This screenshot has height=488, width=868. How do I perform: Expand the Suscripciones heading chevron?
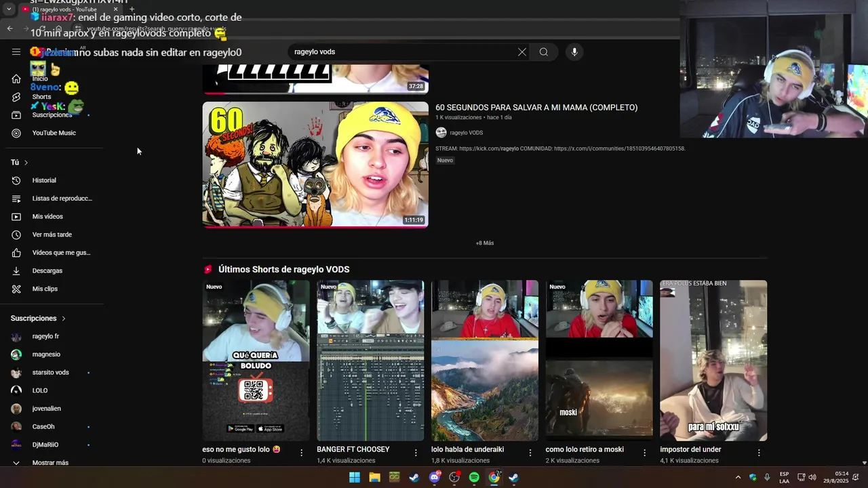pos(64,319)
